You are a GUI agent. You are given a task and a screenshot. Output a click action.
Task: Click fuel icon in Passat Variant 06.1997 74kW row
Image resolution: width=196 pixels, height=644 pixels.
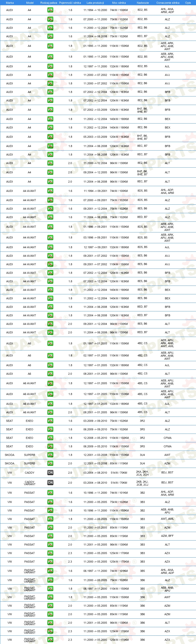[x=50, y=571]
